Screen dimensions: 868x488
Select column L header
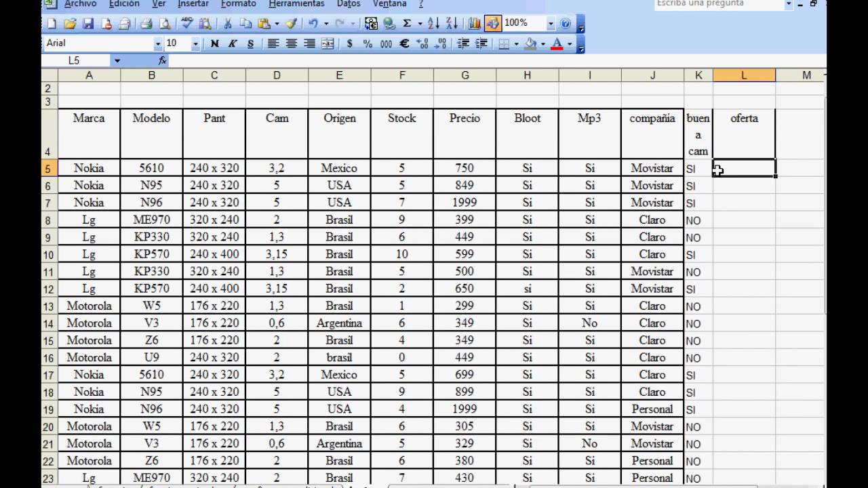(x=744, y=75)
